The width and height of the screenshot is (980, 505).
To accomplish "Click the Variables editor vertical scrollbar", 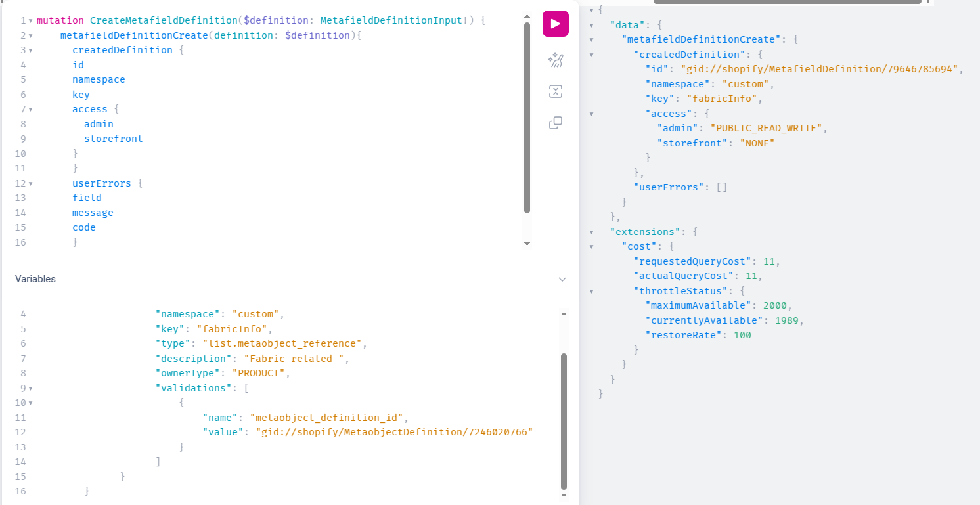I will 564,420.
